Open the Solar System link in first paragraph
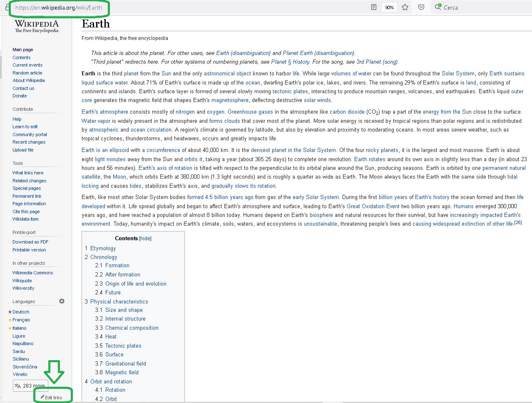Screen dimensions: 532x403 458,73
